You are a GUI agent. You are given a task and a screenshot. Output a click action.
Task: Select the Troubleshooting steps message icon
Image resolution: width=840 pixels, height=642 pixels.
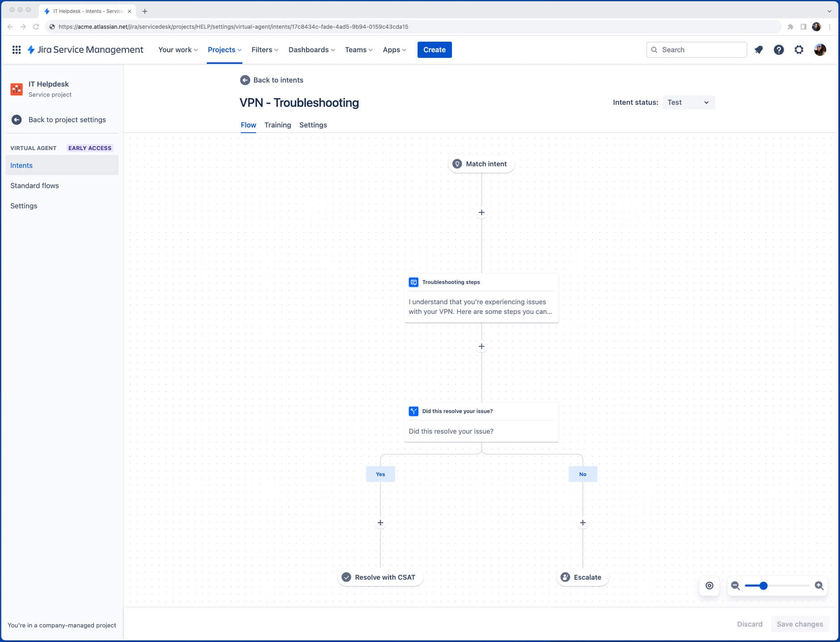click(x=414, y=282)
